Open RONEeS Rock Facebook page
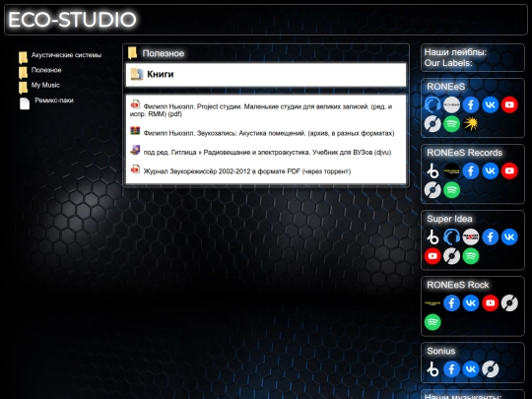Screen dimensions: 532x399 [451, 303]
